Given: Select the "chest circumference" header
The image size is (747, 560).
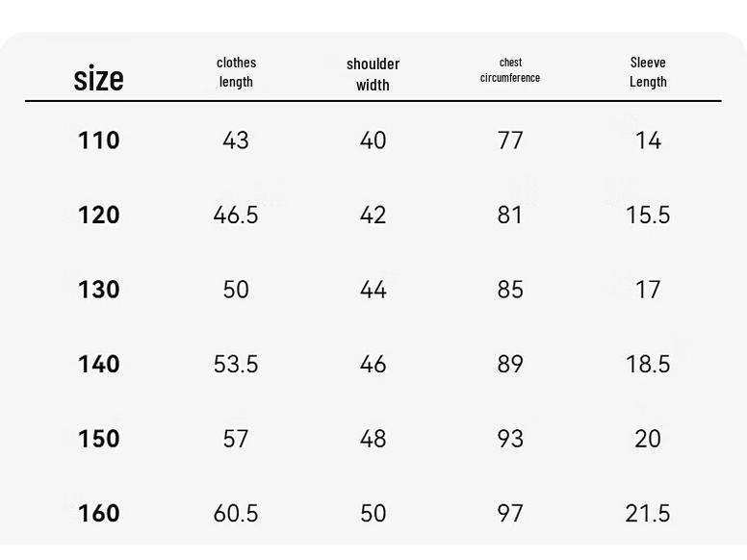Looking at the screenshot, I should (x=510, y=70).
